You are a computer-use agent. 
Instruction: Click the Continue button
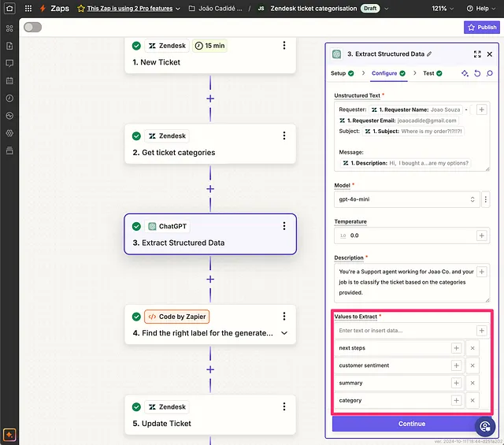point(412,424)
